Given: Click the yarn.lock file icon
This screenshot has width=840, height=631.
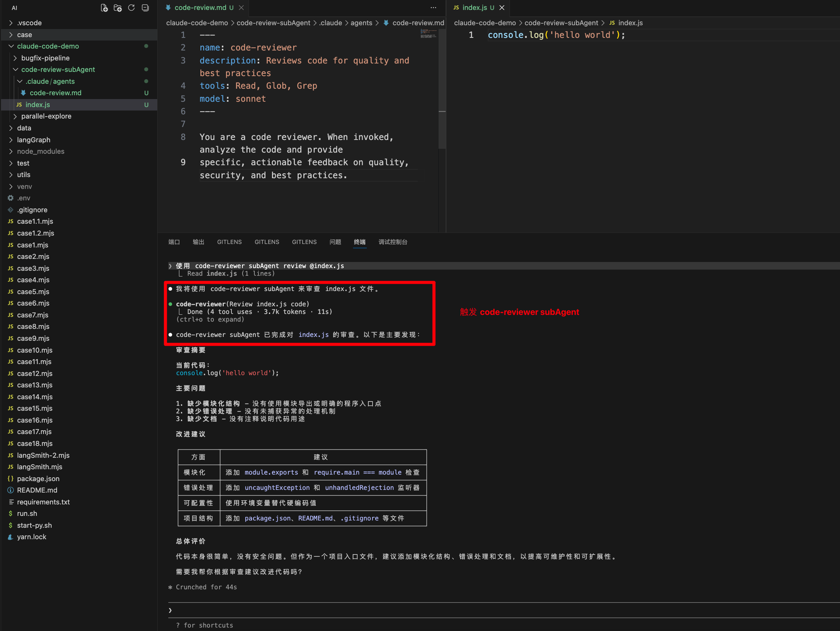Looking at the screenshot, I should (x=11, y=537).
